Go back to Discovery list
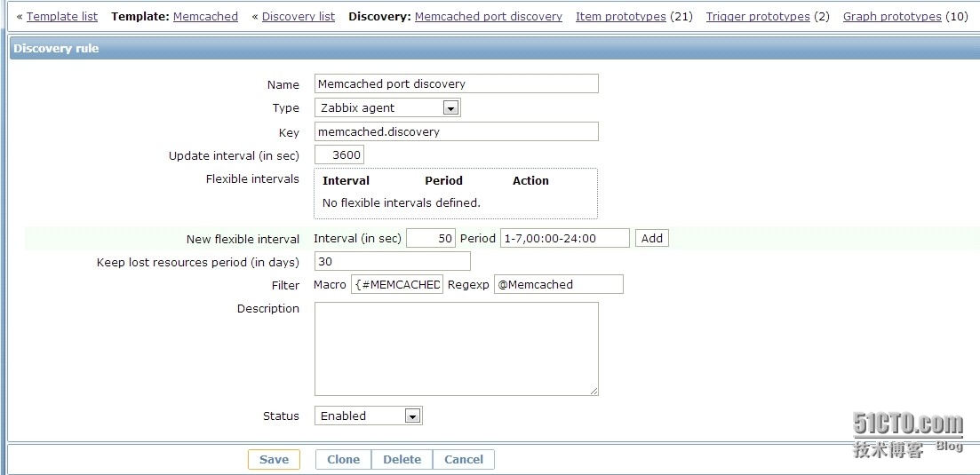980x475 pixels. point(299,16)
